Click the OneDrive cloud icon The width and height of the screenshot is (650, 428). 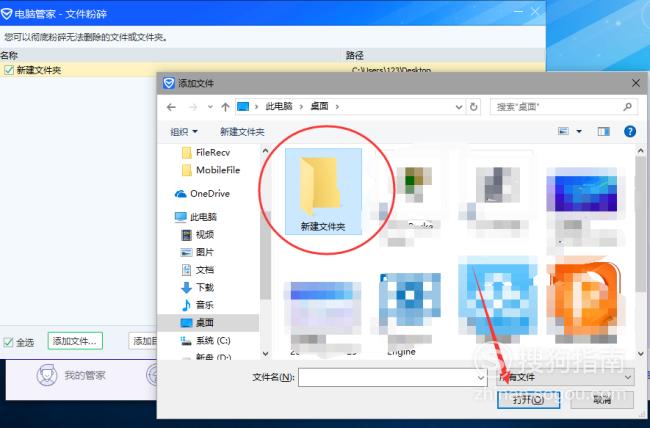click(x=181, y=194)
